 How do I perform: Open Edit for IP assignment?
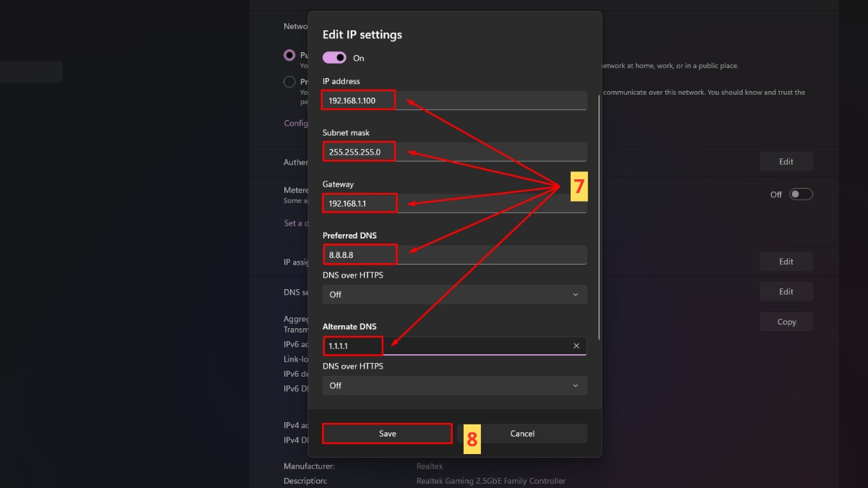[x=786, y=262]
